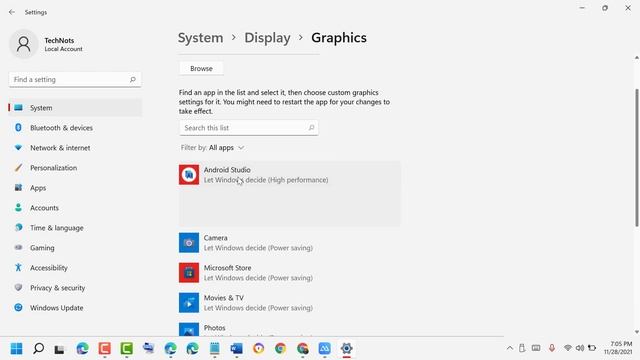Click the volume icon in system tray
640x360 pixels.
[x=580, y=348]
